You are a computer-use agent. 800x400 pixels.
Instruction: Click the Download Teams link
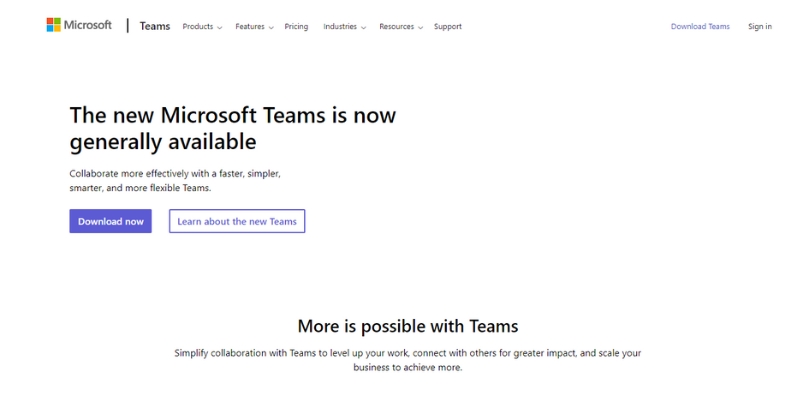[x=700, y=27]
